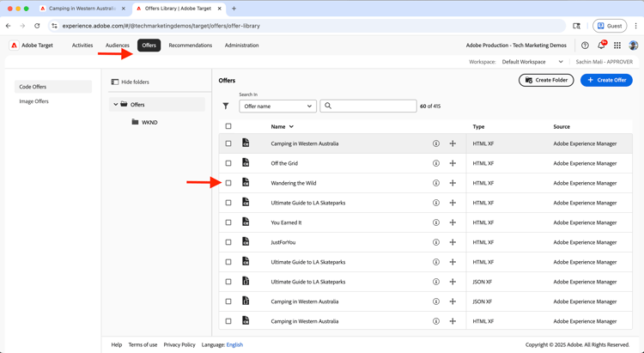
Task: Click the Wandering the Wild offer name
Action: pyautogui.click(x=294, y=183)
